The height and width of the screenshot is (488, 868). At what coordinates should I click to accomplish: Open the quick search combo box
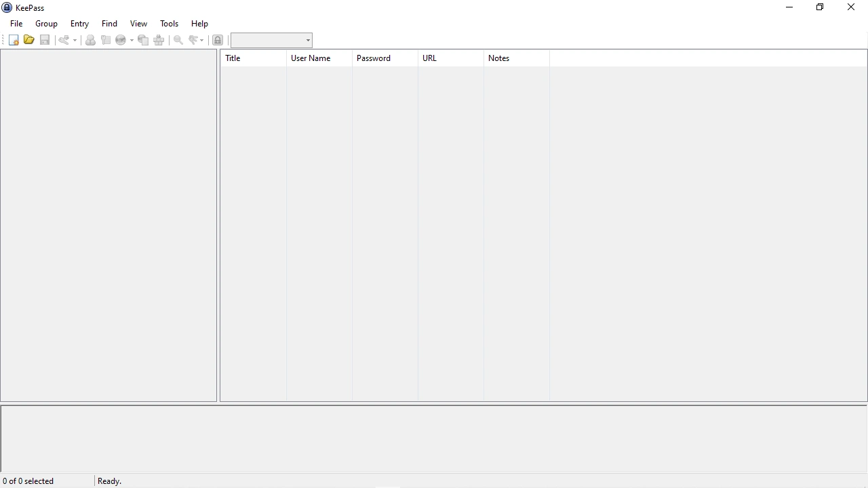point(271,40)
